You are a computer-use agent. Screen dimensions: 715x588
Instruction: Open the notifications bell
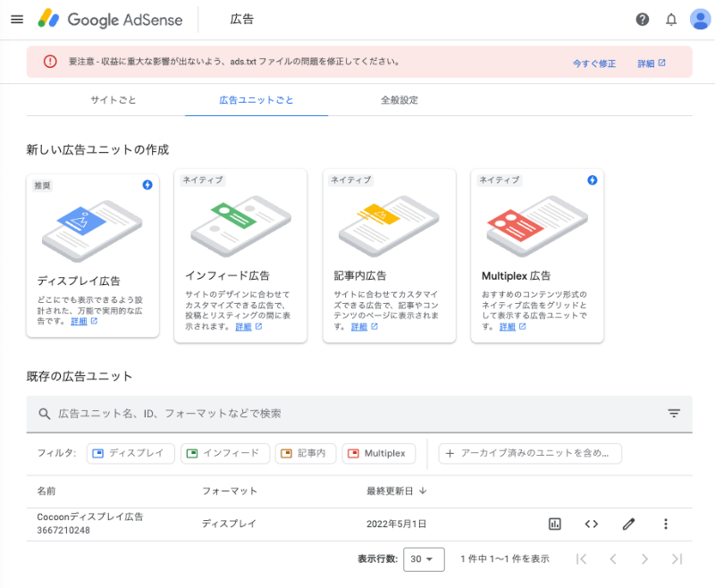671,20
